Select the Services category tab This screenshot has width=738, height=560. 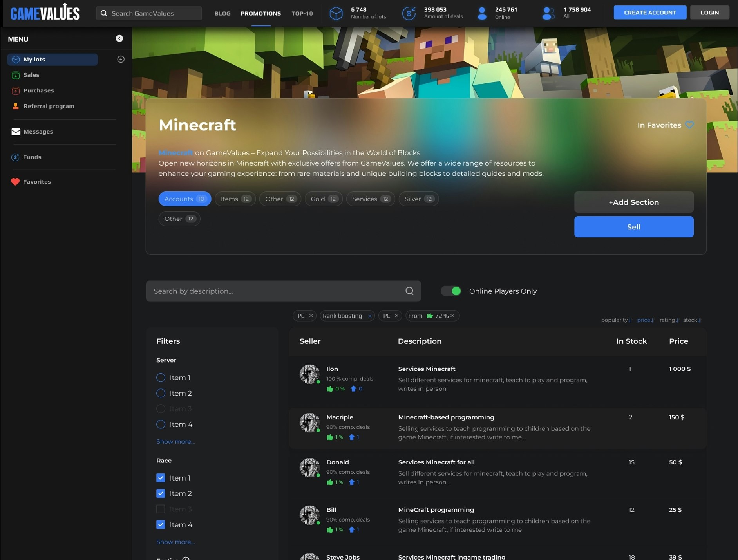pyautogui.click(x=371, y=199)
